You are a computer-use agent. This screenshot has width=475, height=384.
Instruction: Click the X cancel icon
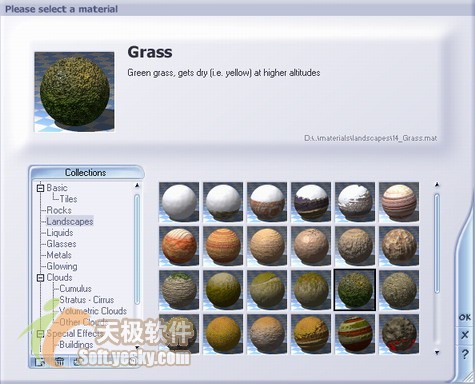click(x=465, y=335)
